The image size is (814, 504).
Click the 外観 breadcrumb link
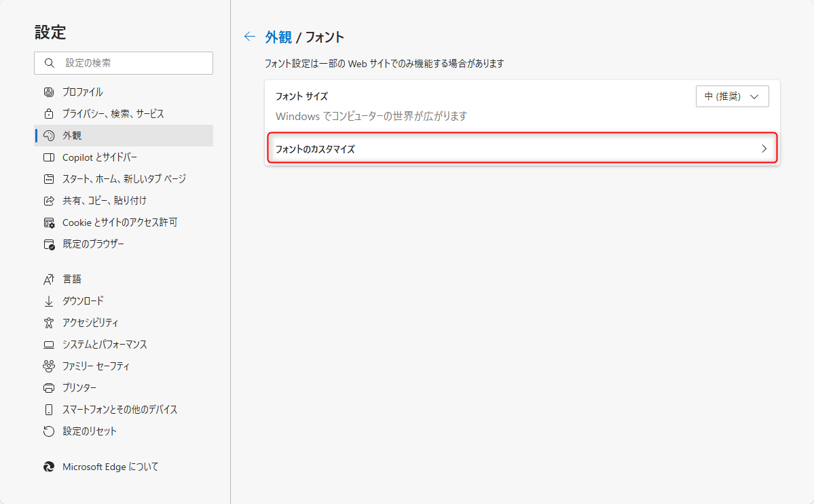click(x=279, y=37)
